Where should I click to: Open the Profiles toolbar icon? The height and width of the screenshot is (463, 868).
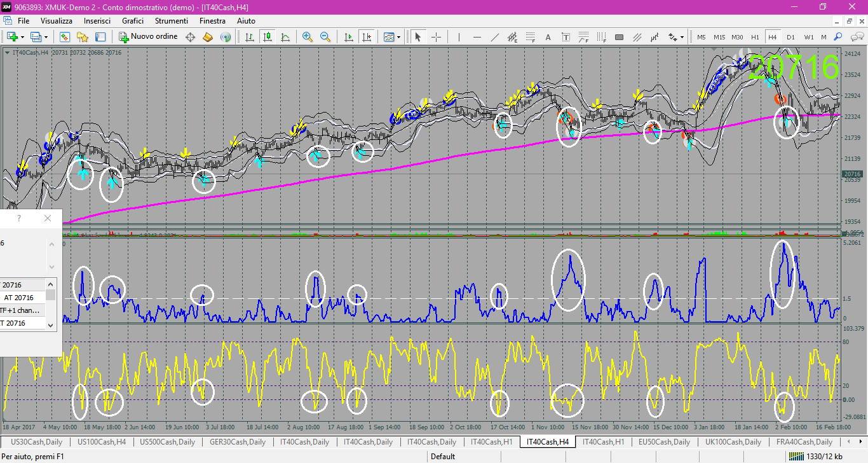(36, 37)
